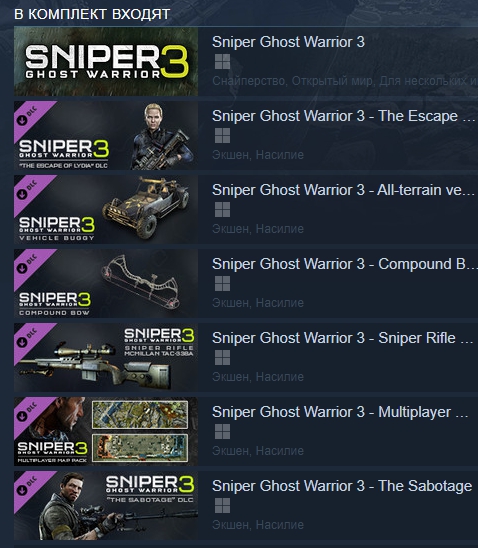The image size is (478, 548).
Task: Click Windows icon under All-terrain vehicle DLC
Action: [223, 210]
